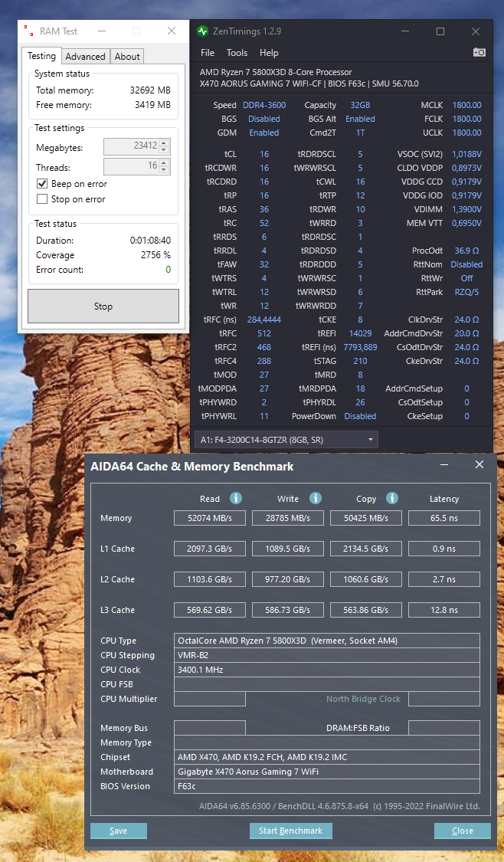Click the CPU Type field in AIDA64
This screenshot has width=504, height=862.
[327, 641]
